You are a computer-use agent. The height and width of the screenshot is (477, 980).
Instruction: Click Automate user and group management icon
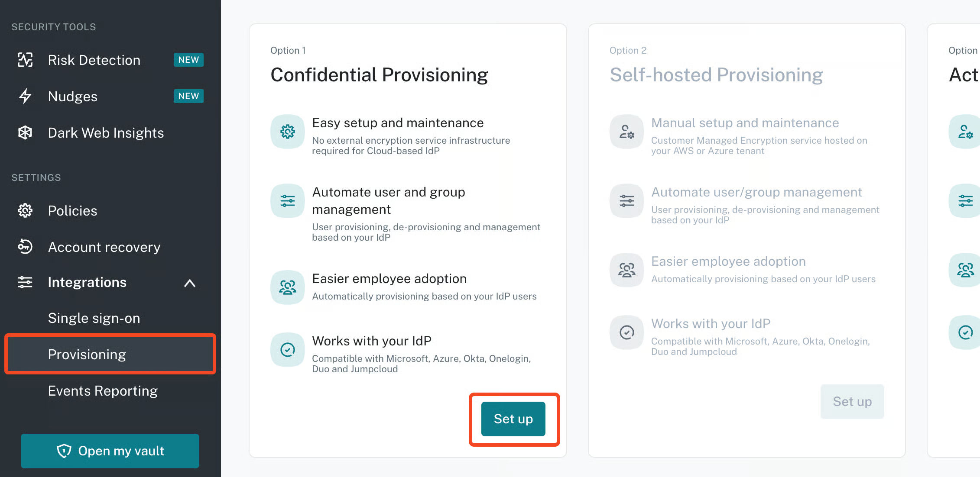(288, 201)
